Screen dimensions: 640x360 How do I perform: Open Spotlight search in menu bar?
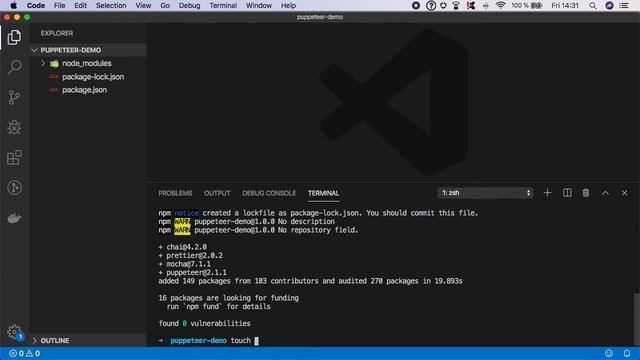(x=593, y=6)
